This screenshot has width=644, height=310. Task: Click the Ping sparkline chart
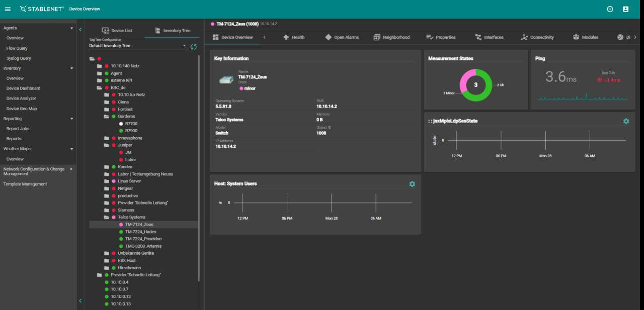coord(583,97)
